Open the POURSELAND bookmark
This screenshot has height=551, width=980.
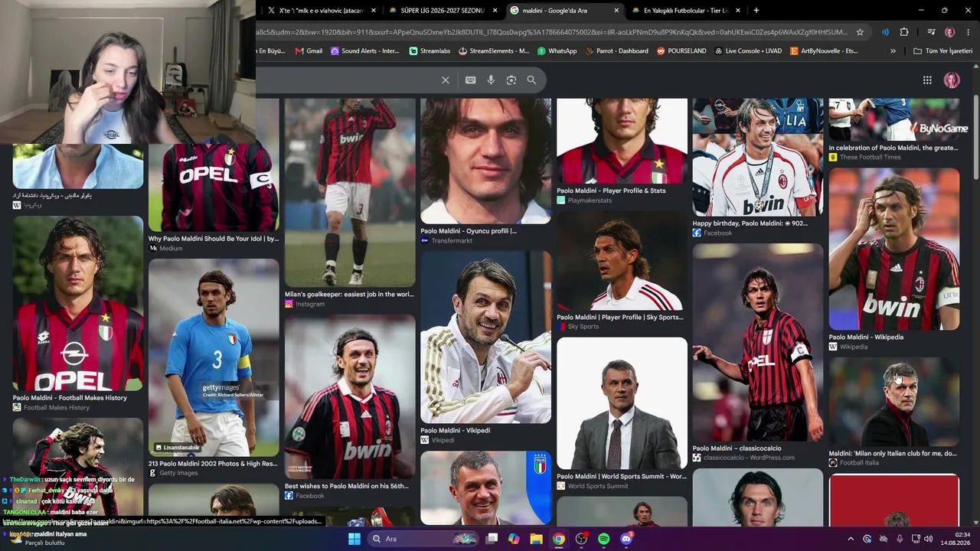[x=681, y=51]
